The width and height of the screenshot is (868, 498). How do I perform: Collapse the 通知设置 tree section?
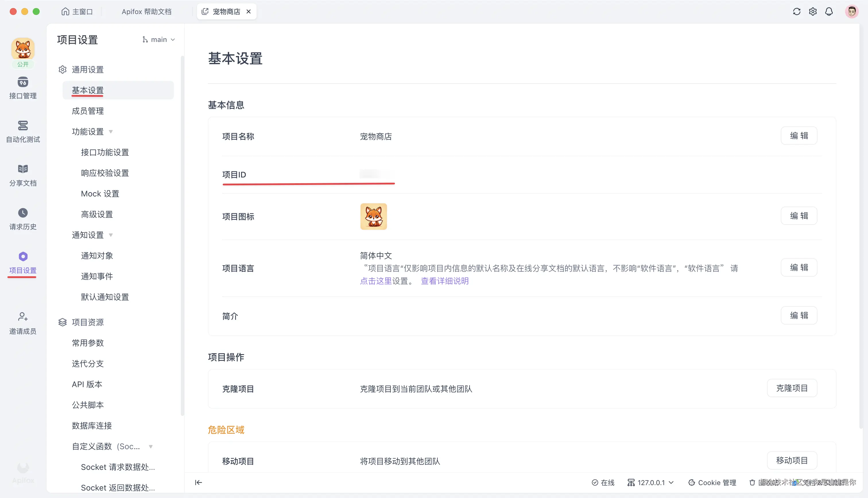(111, 235)
